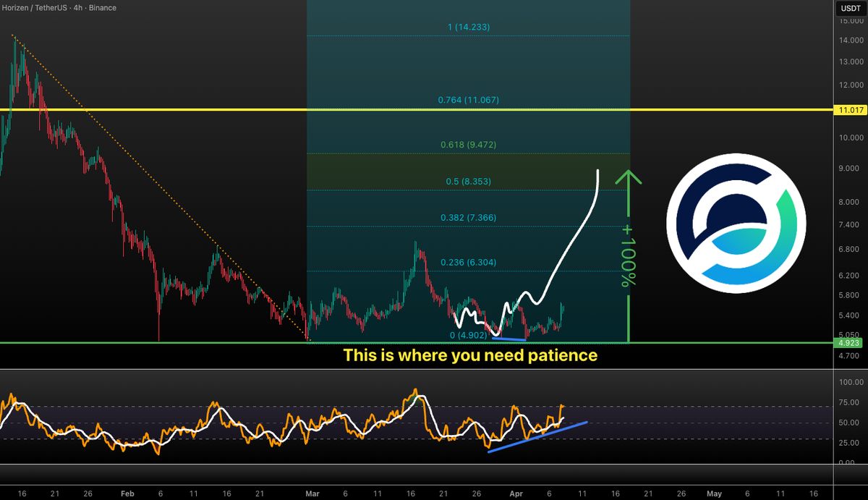This screenshot has width=868, height=500.
Task: Click 8.000 on the price scale
Action: (850, 203)
